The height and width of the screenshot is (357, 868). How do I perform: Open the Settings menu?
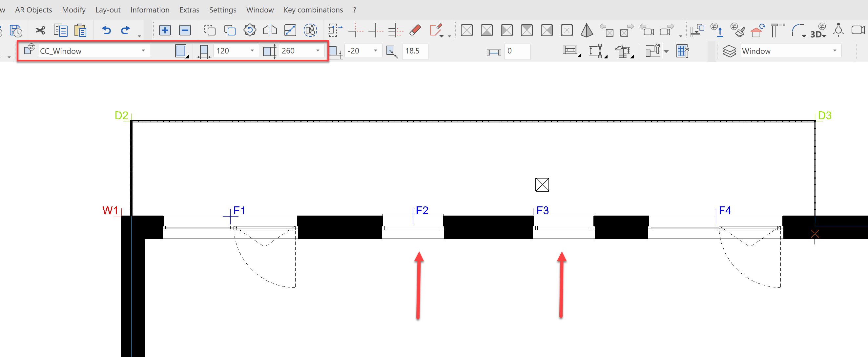(x=223, y=10)
